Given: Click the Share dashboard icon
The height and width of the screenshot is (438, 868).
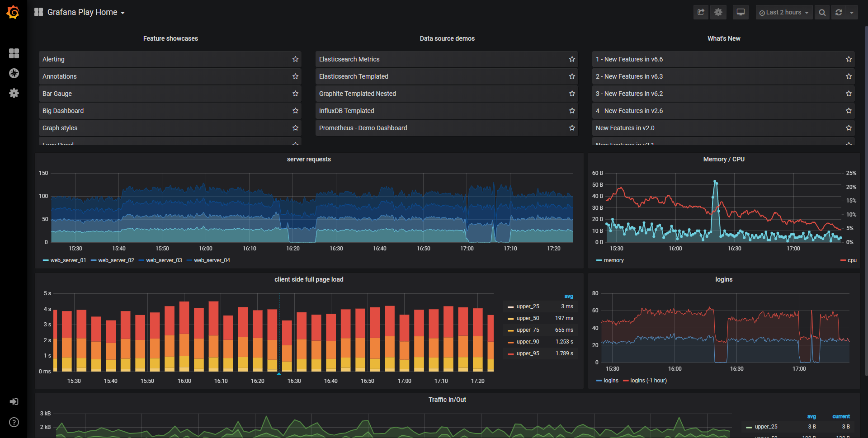Looking at the screenshot, I should [x=701, y=12].
